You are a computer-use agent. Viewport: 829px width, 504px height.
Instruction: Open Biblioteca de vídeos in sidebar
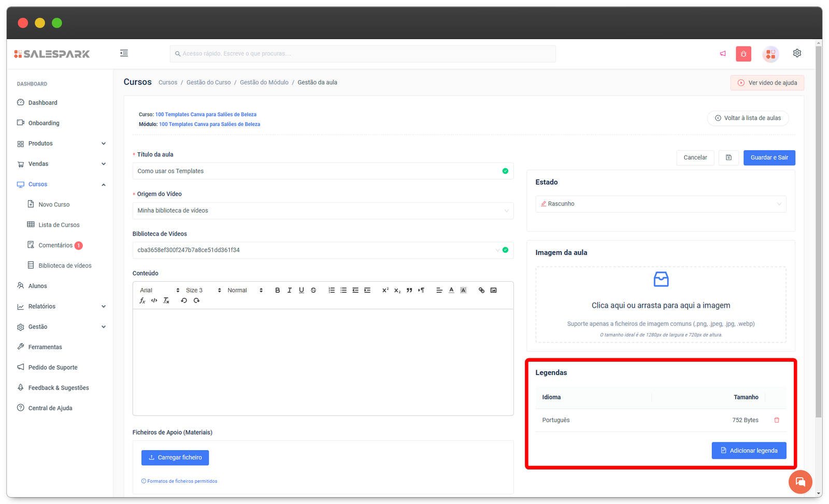tap(65, 266)
